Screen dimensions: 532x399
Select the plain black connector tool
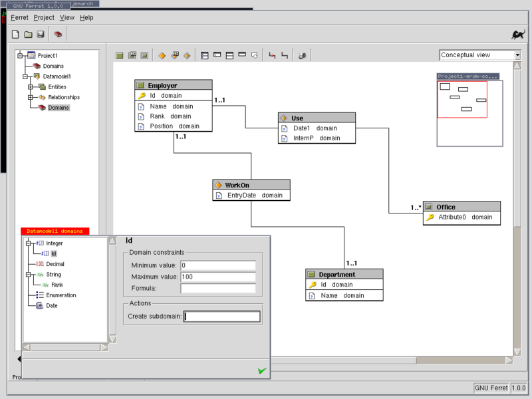[285, 55]
